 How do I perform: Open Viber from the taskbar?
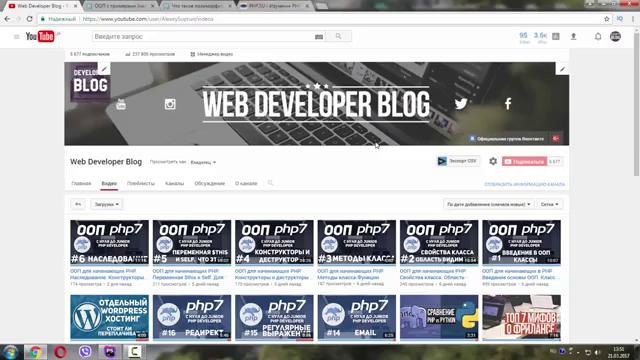click(85, 352)
